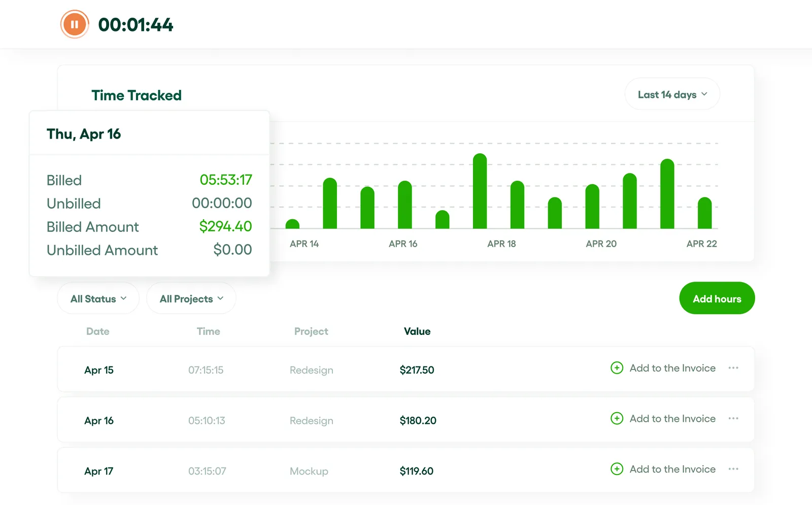Viewport: 812px width, 505px height.
Task: Add the Apr 16 Redesign entry to the Invoice
Action: click(x=672, y=419)
